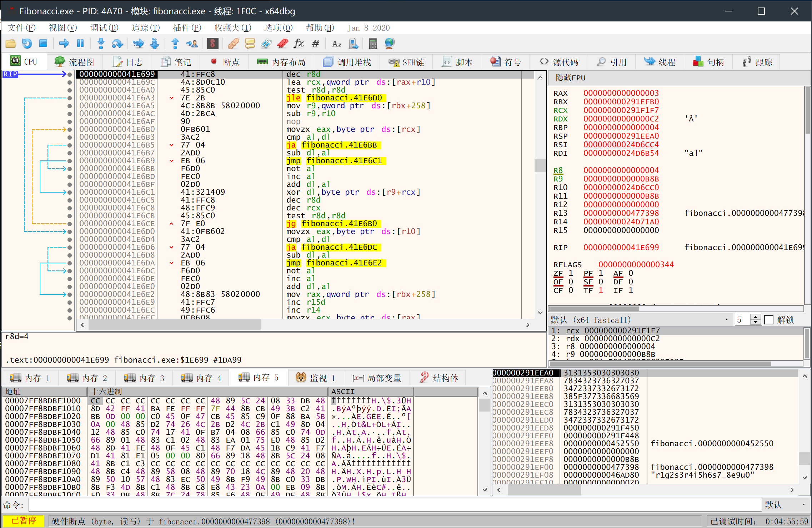Click the String references Az icon
This screenshot has height=528, width=812.
point(336,44)
